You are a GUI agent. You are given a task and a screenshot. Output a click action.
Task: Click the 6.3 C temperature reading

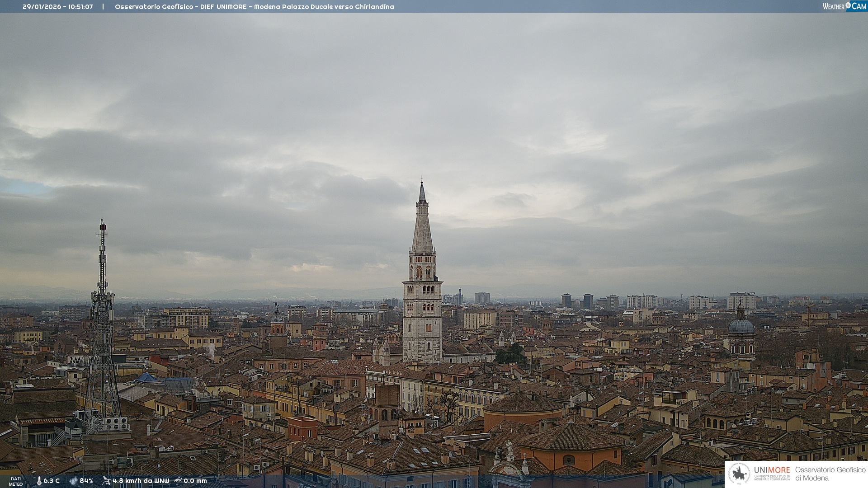pos(52,481)
